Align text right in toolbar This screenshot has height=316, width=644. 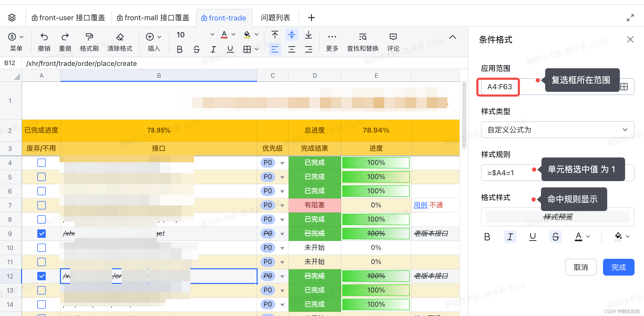coord(308,49)
